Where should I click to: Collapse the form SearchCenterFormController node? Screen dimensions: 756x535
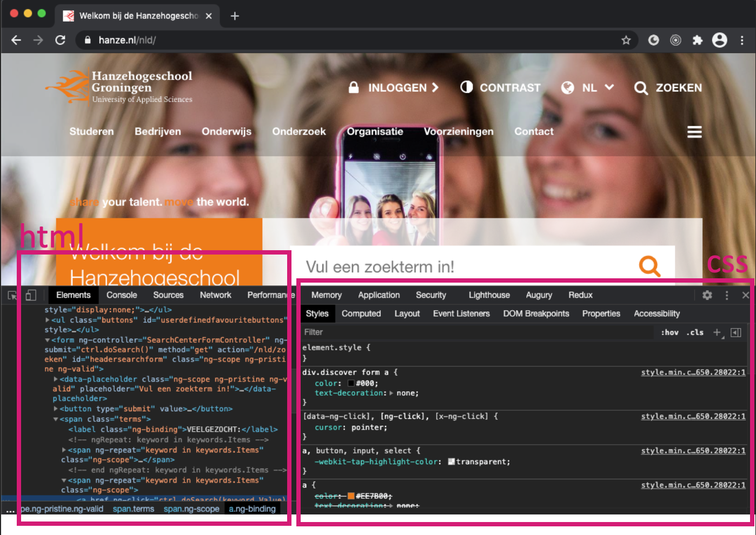point(48,340)
